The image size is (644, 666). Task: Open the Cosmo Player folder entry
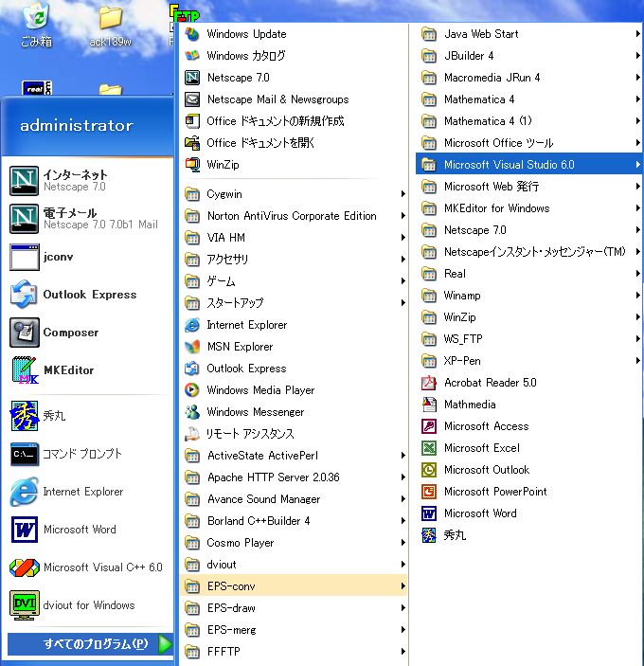[294, 543]
